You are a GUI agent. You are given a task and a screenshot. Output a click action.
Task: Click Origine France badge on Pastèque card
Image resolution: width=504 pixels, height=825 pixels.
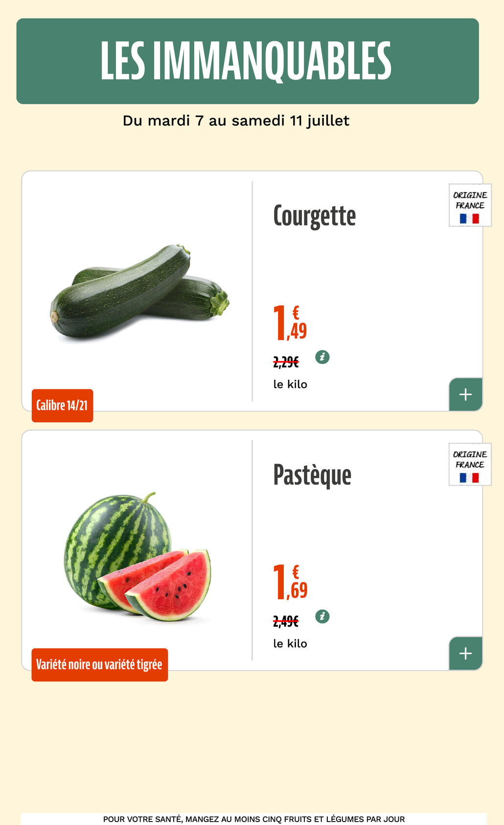(x=470, y=464)
